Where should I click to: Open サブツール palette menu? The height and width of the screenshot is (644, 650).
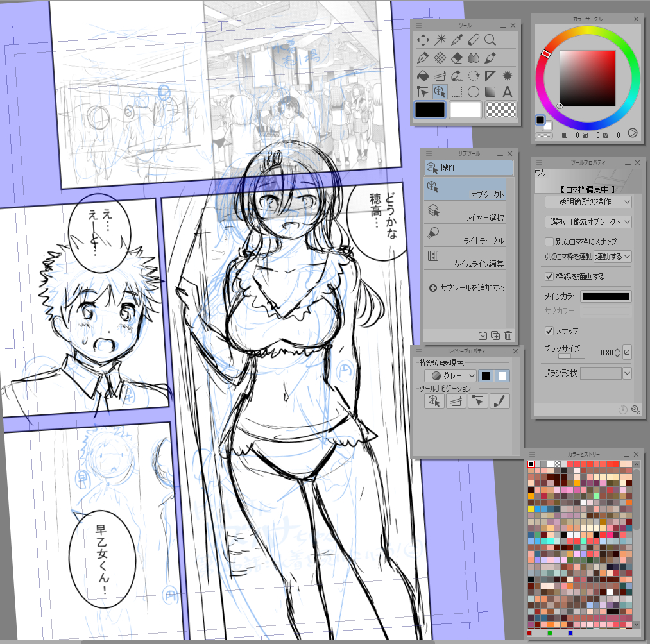[429, 153]
